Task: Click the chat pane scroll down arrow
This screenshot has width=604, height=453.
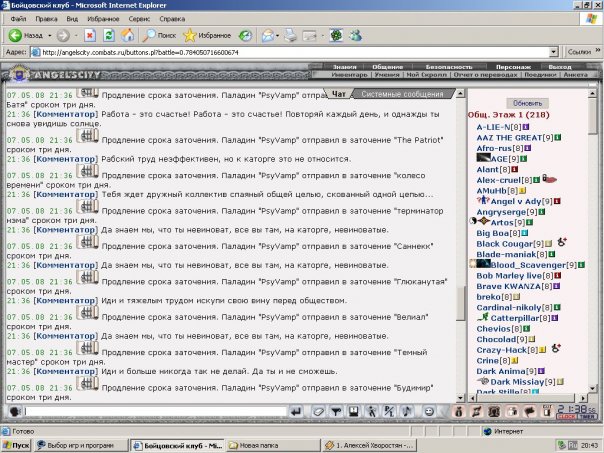Action: [460, 398]
